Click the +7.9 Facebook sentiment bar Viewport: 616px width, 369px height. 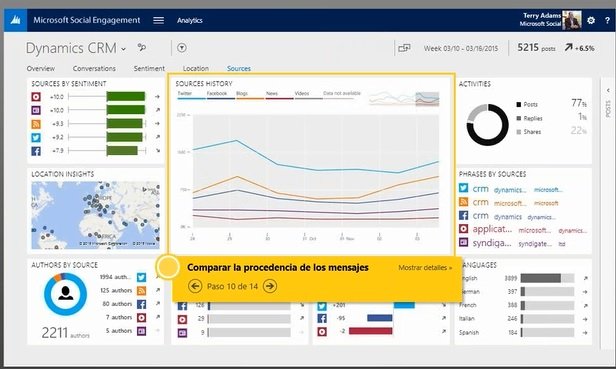click(122, 151)
